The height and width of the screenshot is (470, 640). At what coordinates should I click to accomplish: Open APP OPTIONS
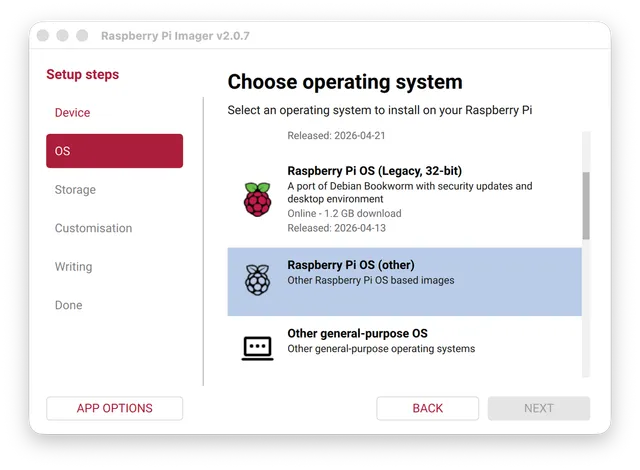pos(114,408)
